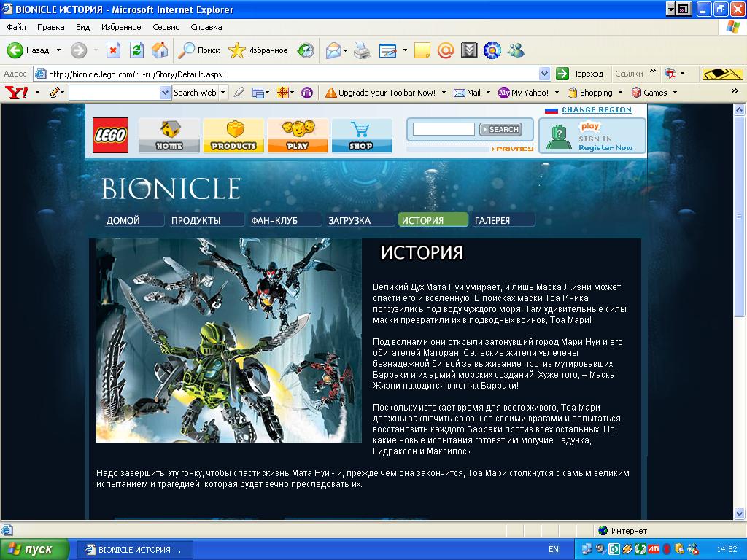Open Favorites (Избранное) star icon
747x560 pixels.
[x=236, y=50]
